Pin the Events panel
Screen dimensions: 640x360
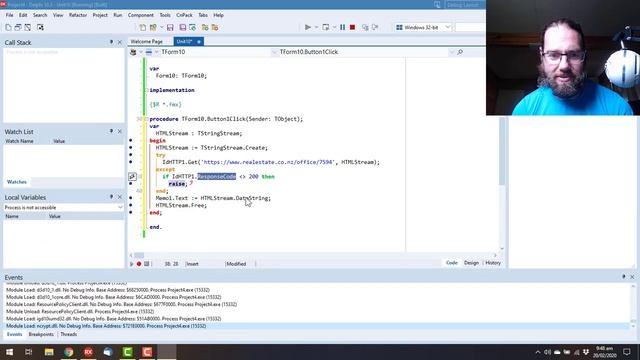[623, 277]
